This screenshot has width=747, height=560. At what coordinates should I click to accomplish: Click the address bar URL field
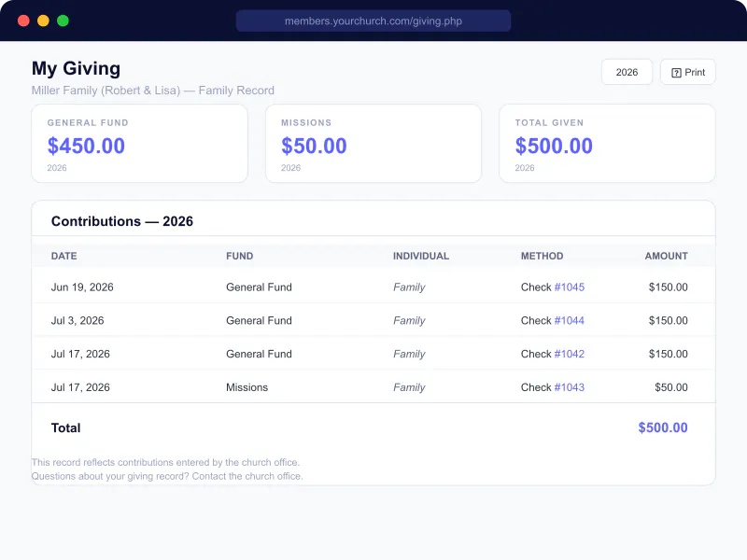(x=373, y=21)
